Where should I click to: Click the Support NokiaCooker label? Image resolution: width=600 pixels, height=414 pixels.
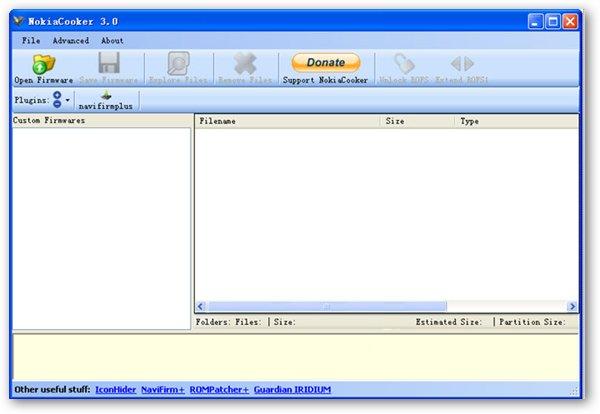(x=325, y=80)
